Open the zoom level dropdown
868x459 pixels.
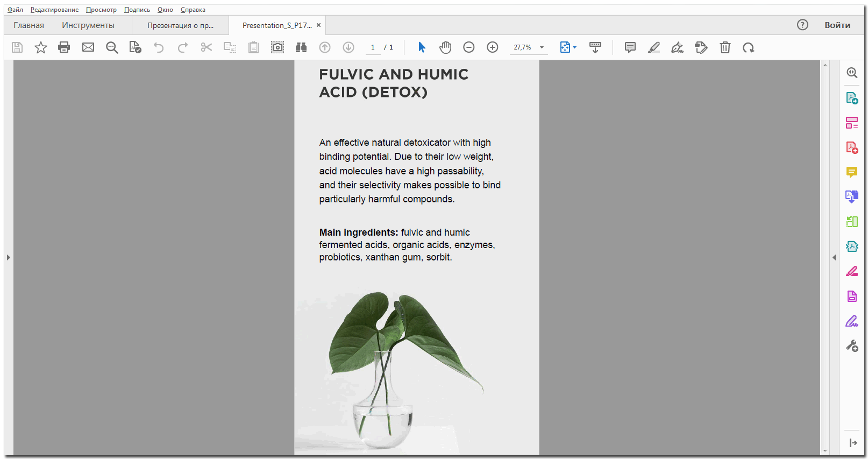[542, 47]
